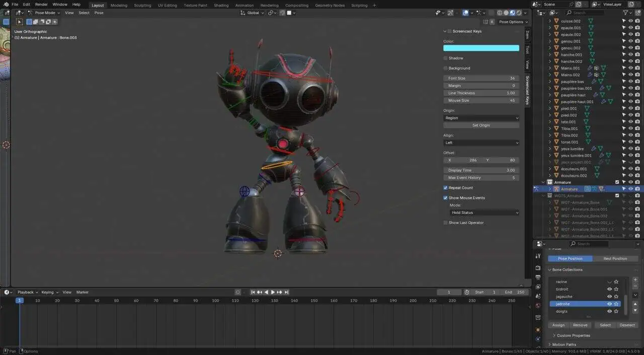The image size is (644, 355).
Task: Click the cyan Screencast Keys color swatch
Action: (x=481, y=48)
